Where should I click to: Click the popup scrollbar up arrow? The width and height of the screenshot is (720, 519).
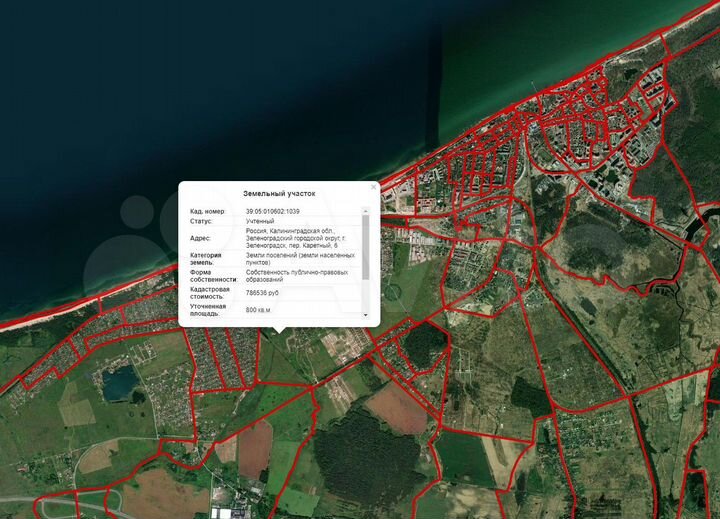[x=366, y=211]
